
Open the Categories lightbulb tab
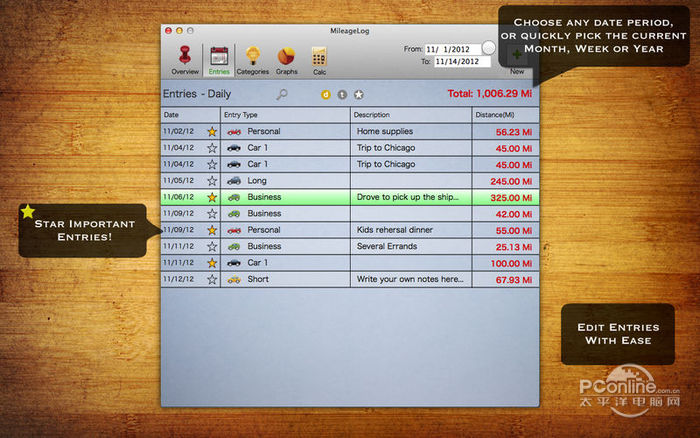(x=253, y=60)
